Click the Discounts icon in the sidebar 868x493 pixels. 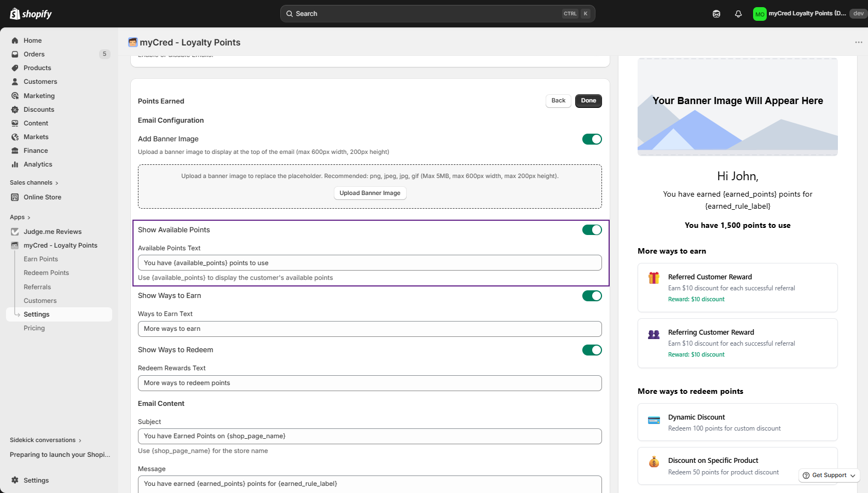pos(15,110)
